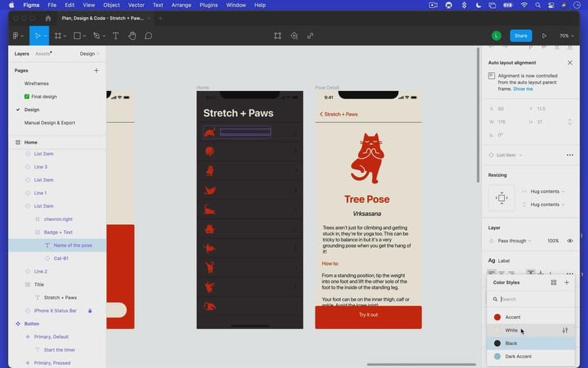
Task: Switch color styles to grid view
Action: click(554, 283)
